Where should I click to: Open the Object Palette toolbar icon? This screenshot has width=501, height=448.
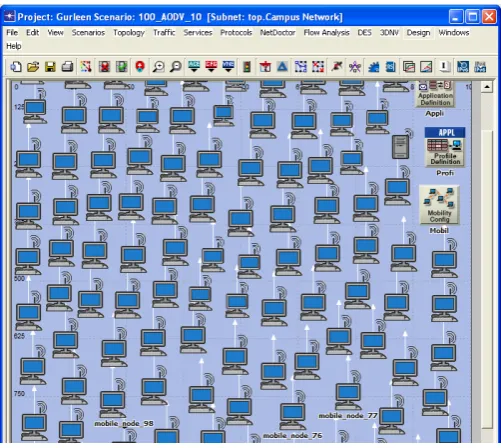coord(86,67)
